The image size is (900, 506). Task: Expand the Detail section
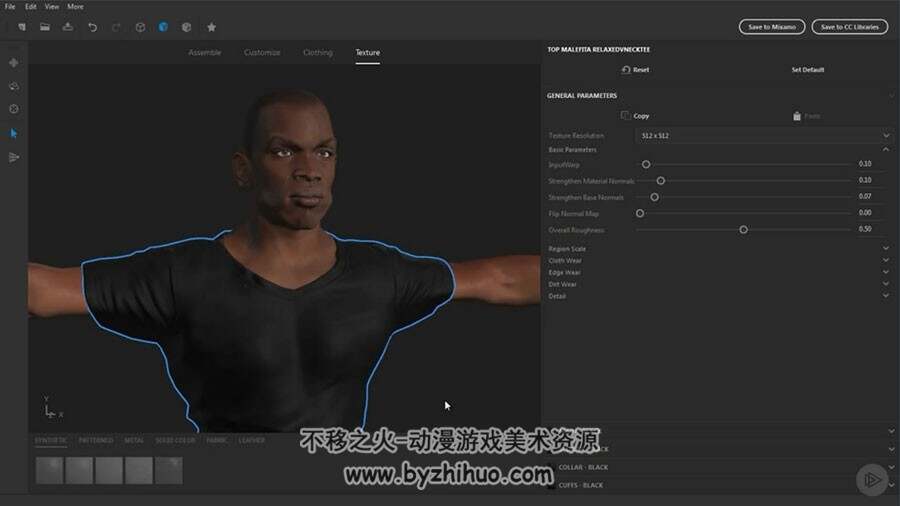click(x=886, y=296)
